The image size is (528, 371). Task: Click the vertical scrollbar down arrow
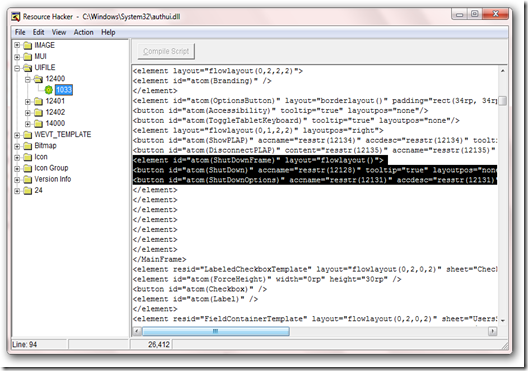point(502,321)
